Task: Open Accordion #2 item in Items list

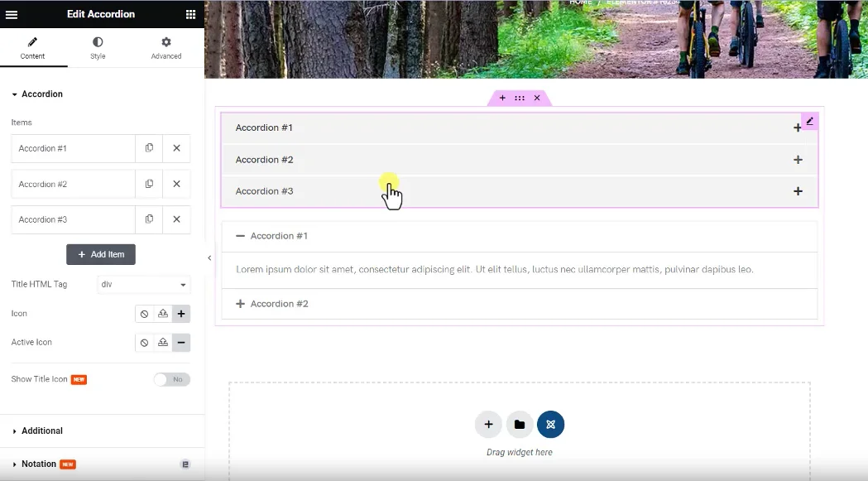Action: [x=73, y=184]
